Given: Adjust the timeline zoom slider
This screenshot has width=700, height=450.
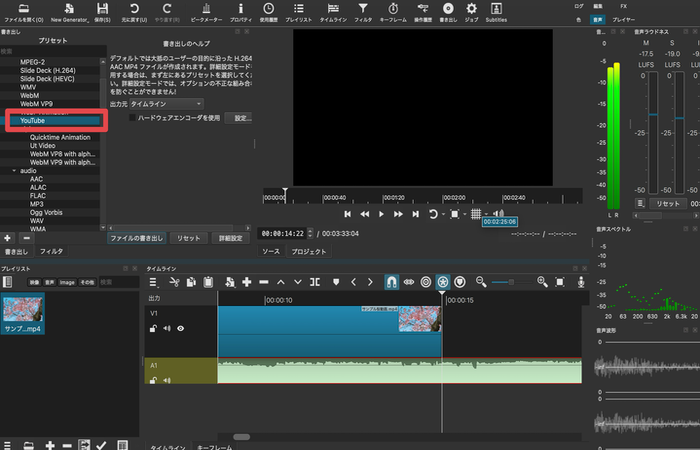Looking at the screenshot, I should pos(512,282).
